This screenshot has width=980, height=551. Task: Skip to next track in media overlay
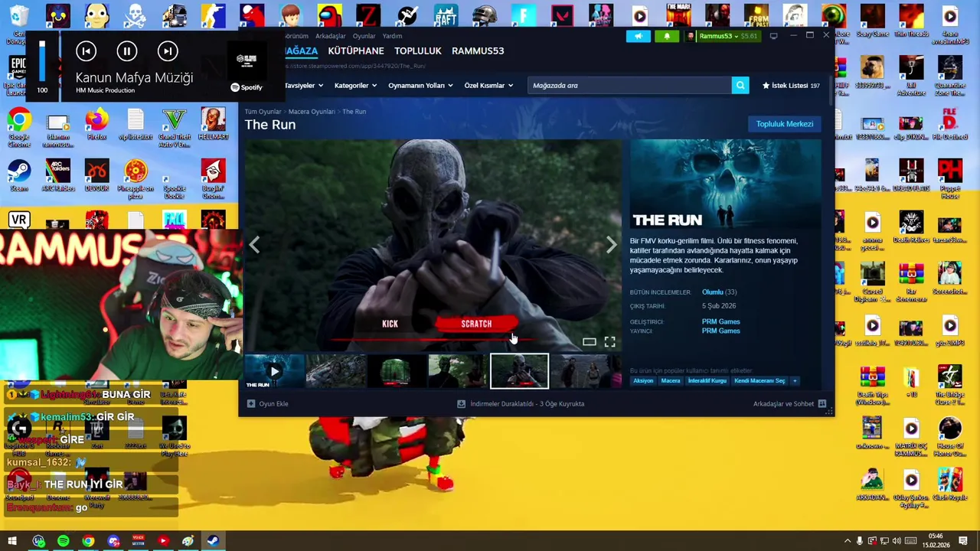click(x=168, y=51)
